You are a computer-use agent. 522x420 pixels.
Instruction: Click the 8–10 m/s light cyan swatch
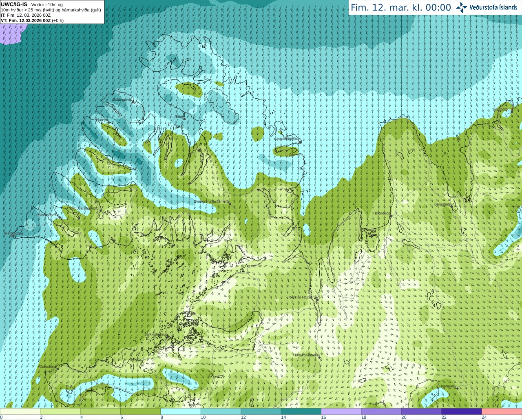(x=181, y=411)
